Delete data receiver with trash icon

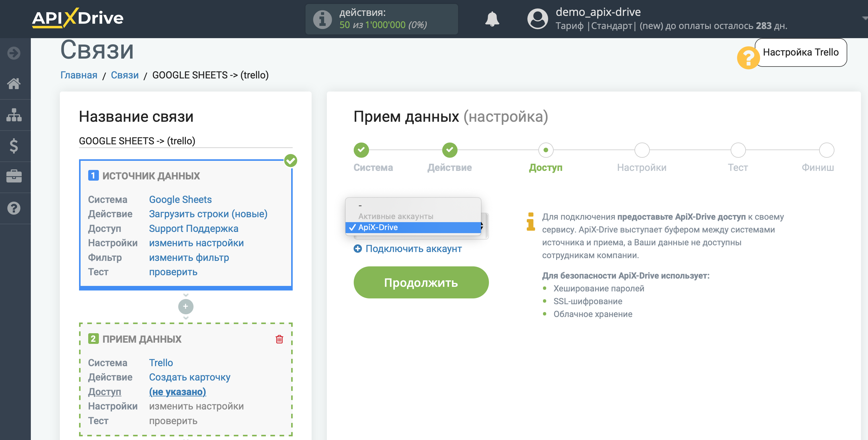pyautogui.click(x=279, y=339)
